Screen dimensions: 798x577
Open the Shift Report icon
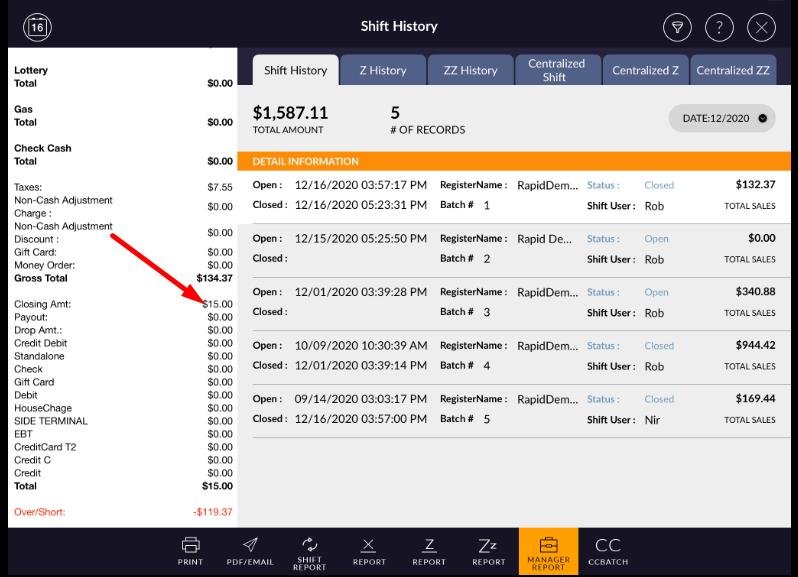[x=309, y=550]
